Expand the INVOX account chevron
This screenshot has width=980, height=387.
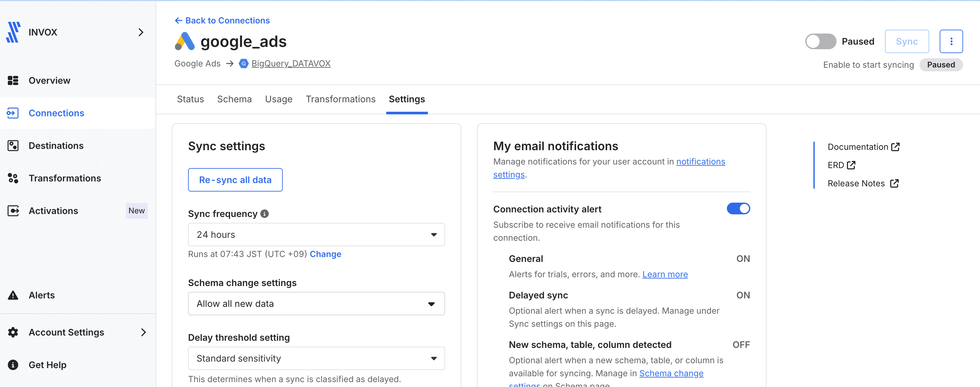pyautogui.click(x=141, y=32)
